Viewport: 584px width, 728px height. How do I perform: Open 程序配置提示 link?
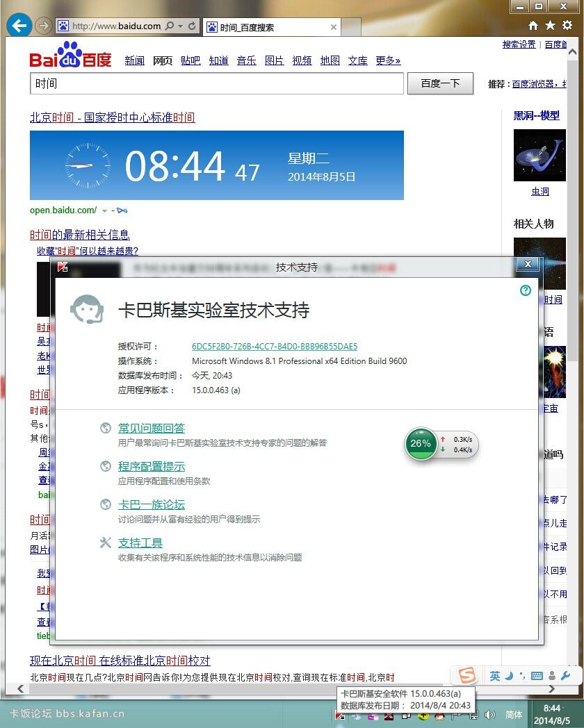tap(152, 466)
